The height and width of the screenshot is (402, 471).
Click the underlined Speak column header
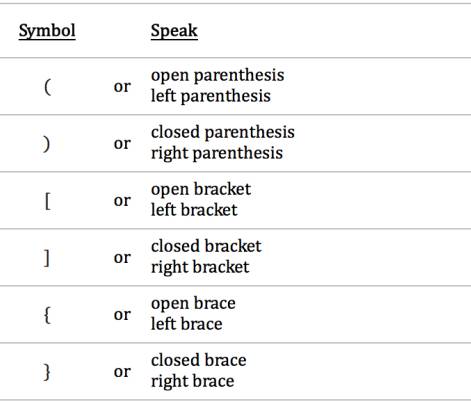click(174, 31)
